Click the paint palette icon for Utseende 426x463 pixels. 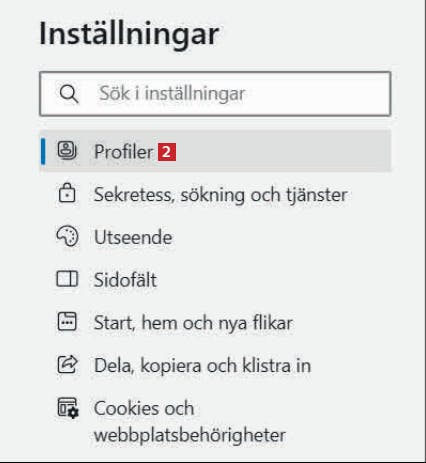pos(67,236)
